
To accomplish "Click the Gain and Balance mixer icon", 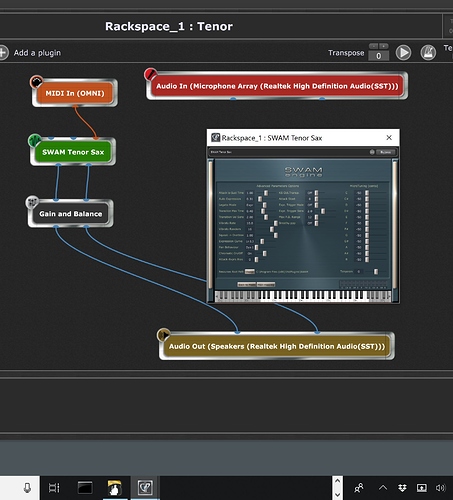I will click(32, 202).
